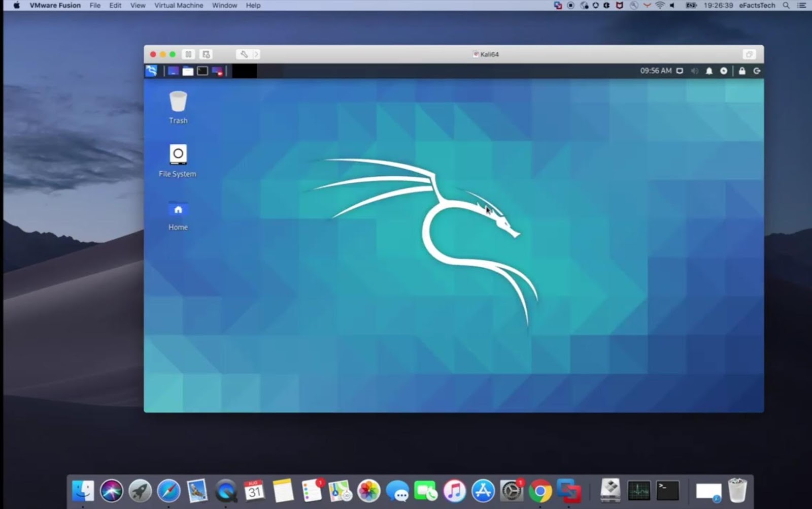Open Maps from the Dock
Image resolution: width=812 pixels, height=509 pixels.
[340, 491]
